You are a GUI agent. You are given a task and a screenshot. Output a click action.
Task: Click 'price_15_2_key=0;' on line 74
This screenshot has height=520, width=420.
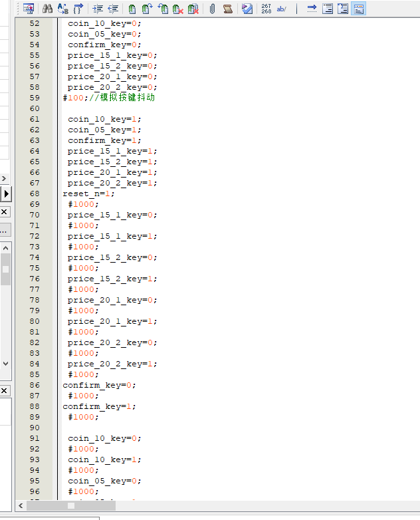point(112,257)
